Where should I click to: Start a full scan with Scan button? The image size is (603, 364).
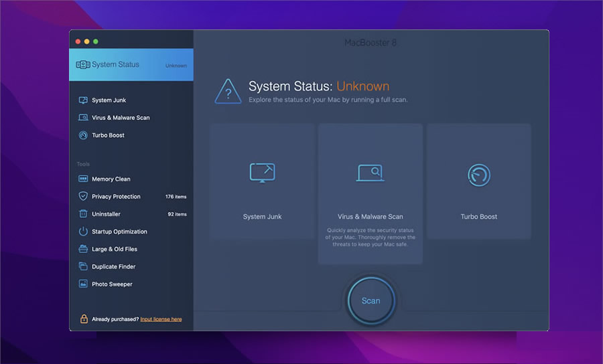click(x=371, y=300)
